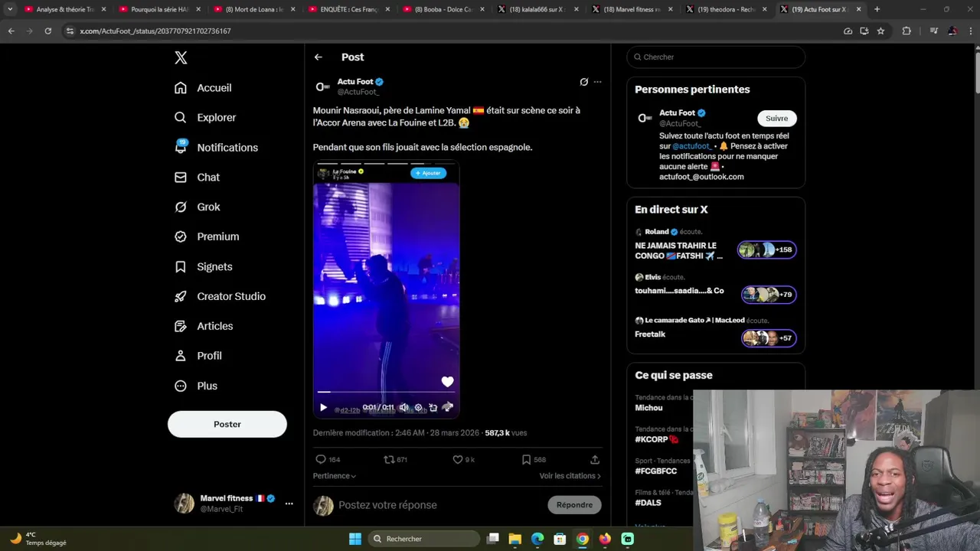The height and width of the screenshot is (551, 980).
Task: Switch to Booba - Dolce tab
Action: [443, 9]
